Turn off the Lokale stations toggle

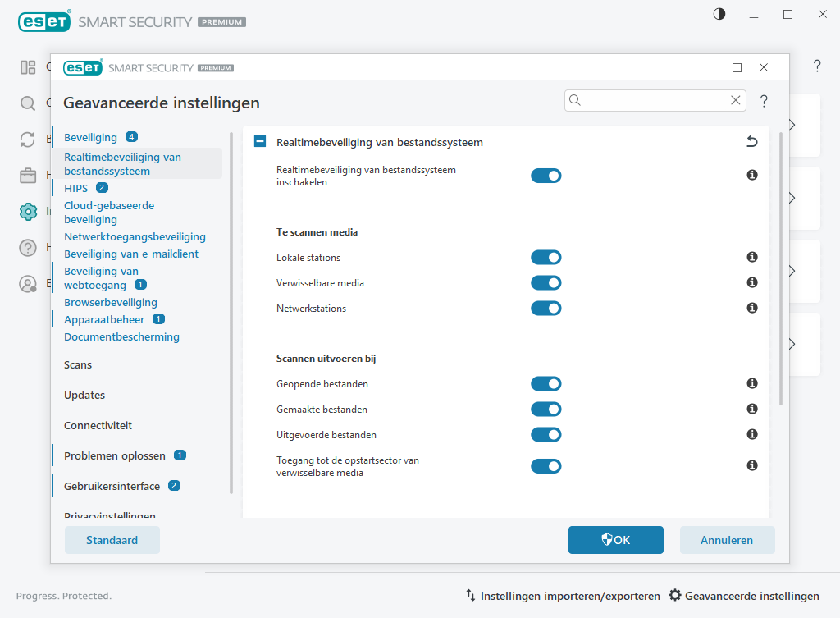[x=546, y=257]
